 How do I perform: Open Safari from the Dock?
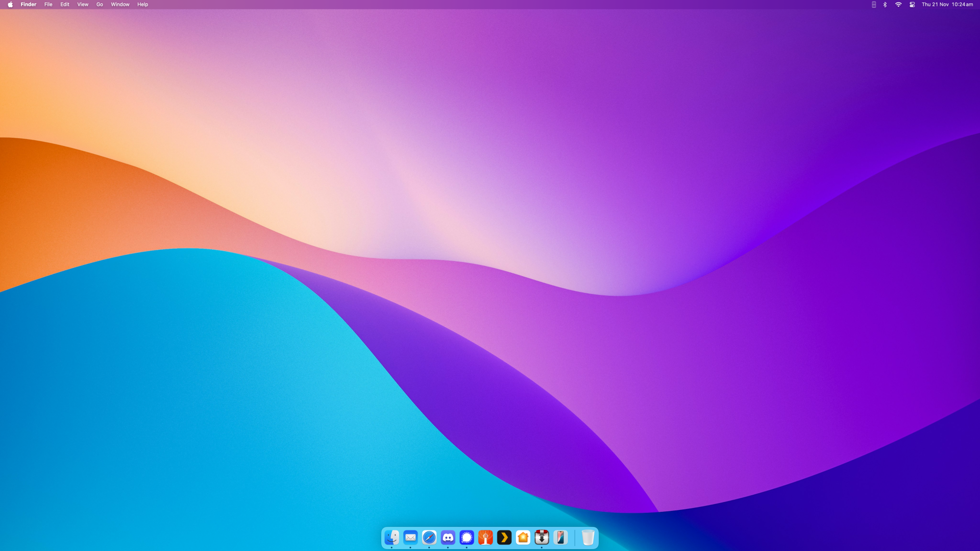[x=429, y=537]
